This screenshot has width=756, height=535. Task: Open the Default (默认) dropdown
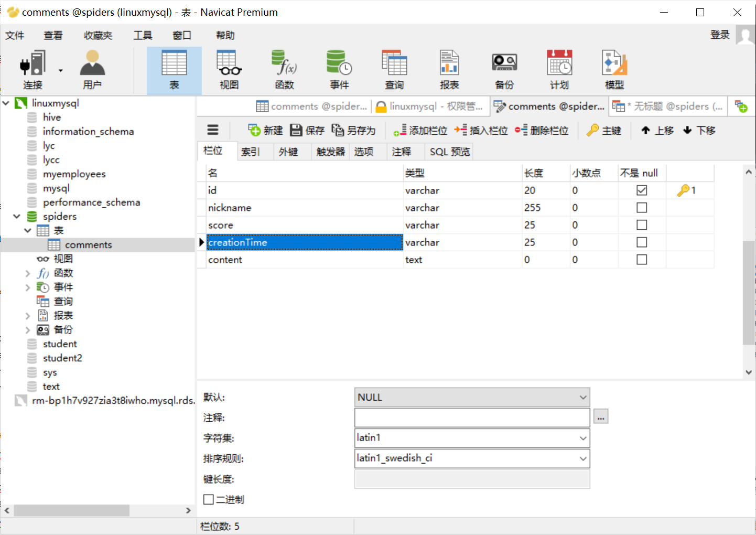click(583, 398)
